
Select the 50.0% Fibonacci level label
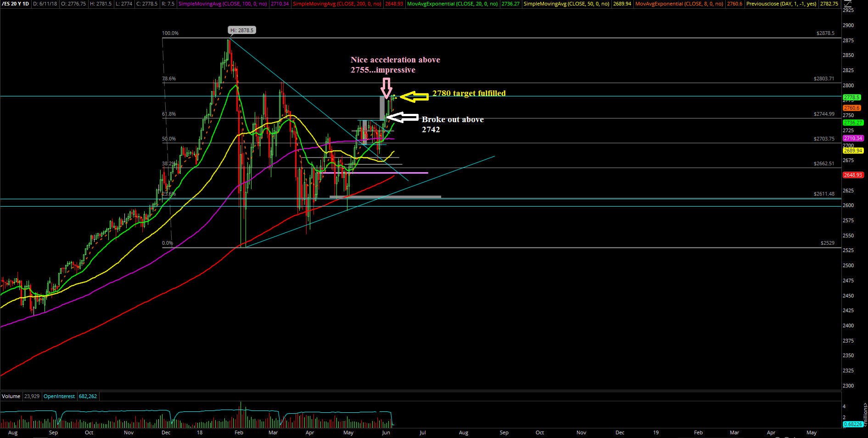[x=169, y=139]
